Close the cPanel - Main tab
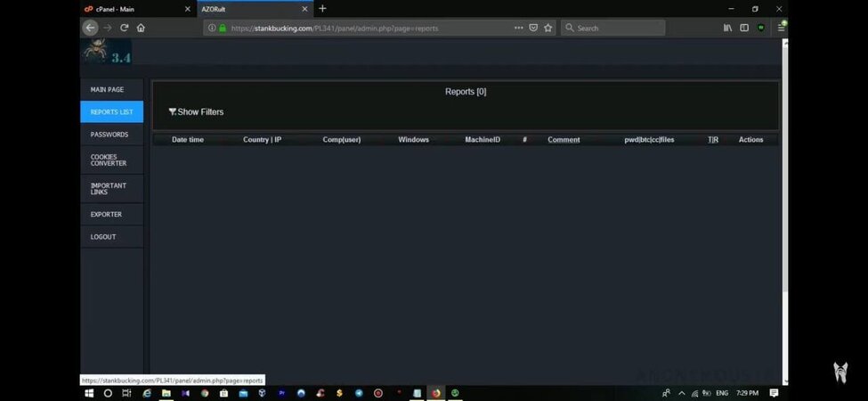Screen dimensions: 868x401 coord(187,9)
